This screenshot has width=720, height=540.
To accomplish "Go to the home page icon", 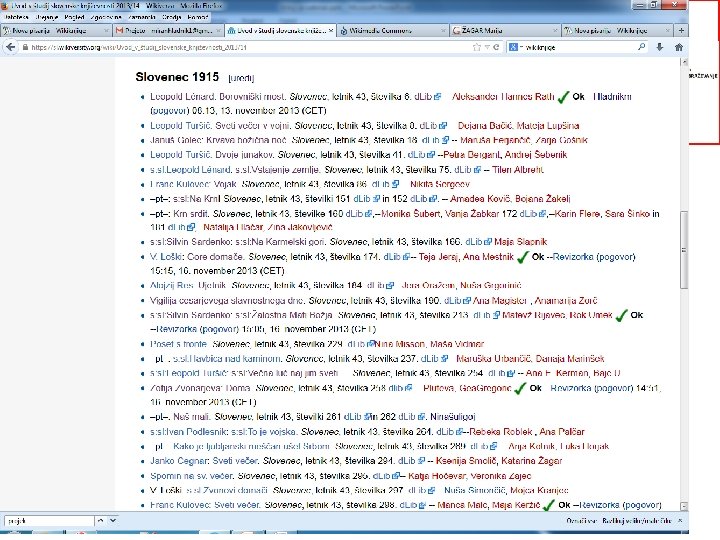I will click(x=679, y=47).
